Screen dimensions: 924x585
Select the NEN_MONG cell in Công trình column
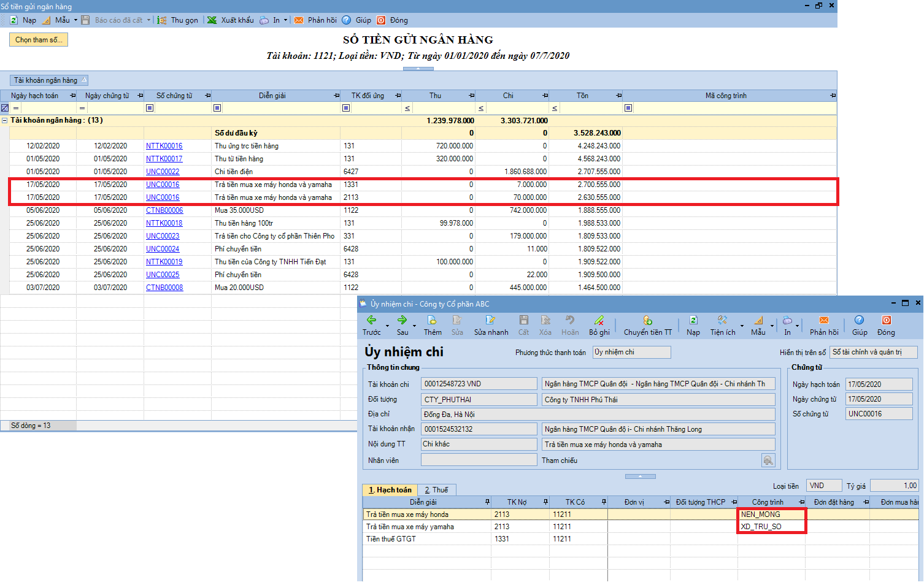point(771,514)
